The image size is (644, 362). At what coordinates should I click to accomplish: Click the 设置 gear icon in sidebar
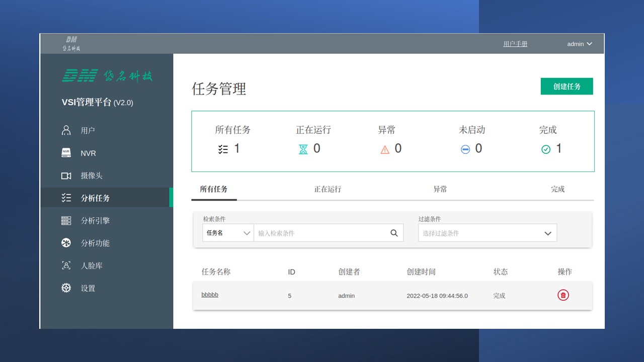(x=66, y=288)
